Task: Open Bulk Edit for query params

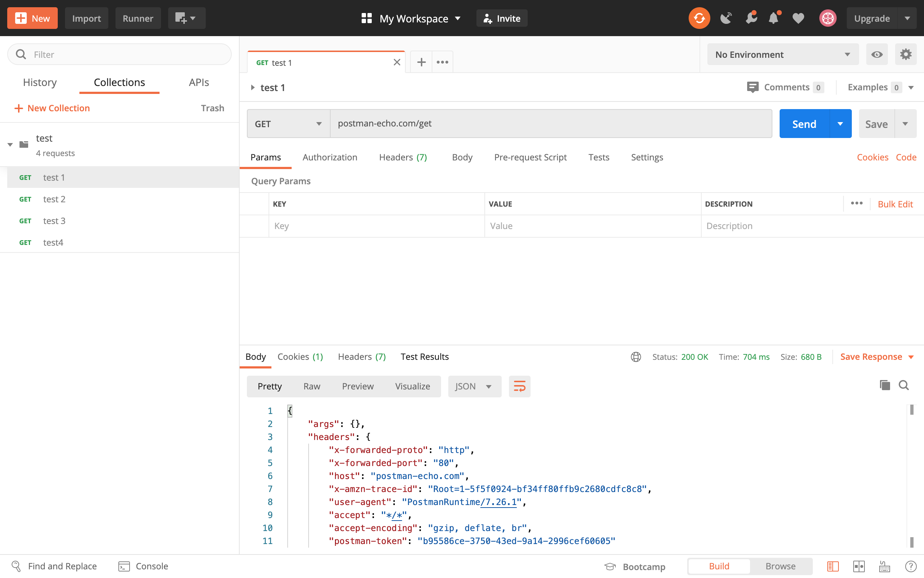Action: point(895,204)
